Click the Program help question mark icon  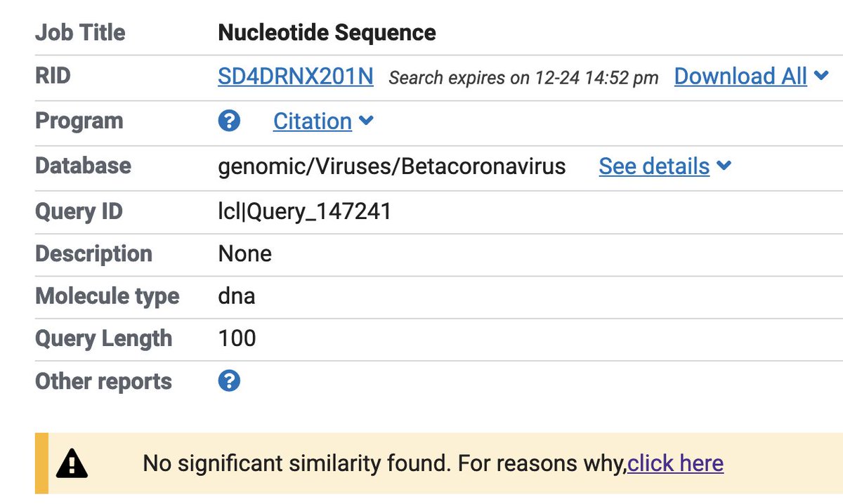(x=229, y=121)
